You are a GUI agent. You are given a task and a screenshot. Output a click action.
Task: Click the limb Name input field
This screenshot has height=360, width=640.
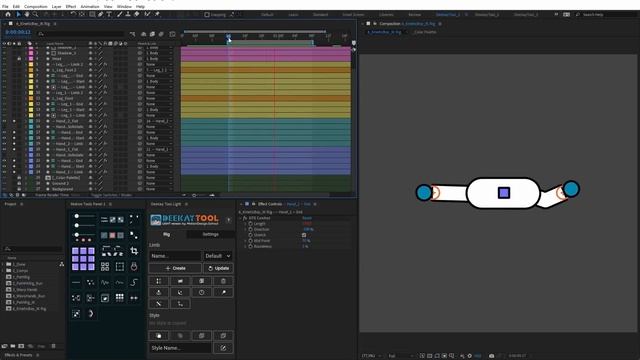(175, 256)
